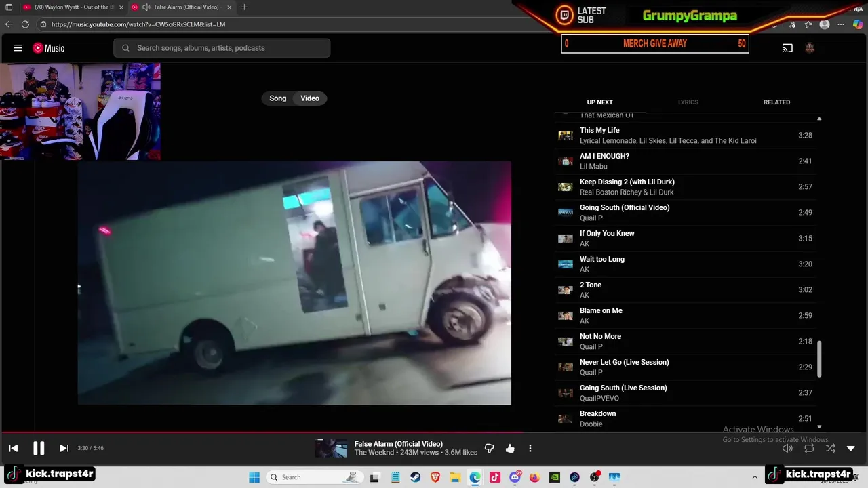Collapse the player with down arrow

click(851, 448)
